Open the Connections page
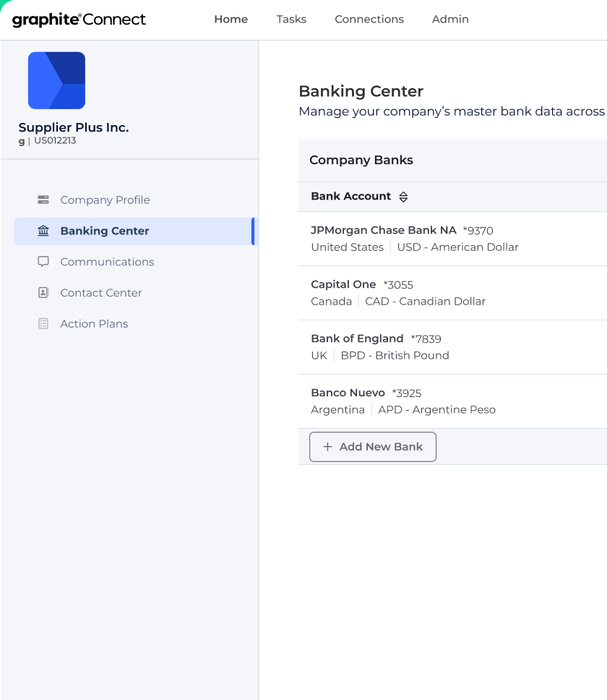This screenshot has width=607, height=700. coord(369,20)
